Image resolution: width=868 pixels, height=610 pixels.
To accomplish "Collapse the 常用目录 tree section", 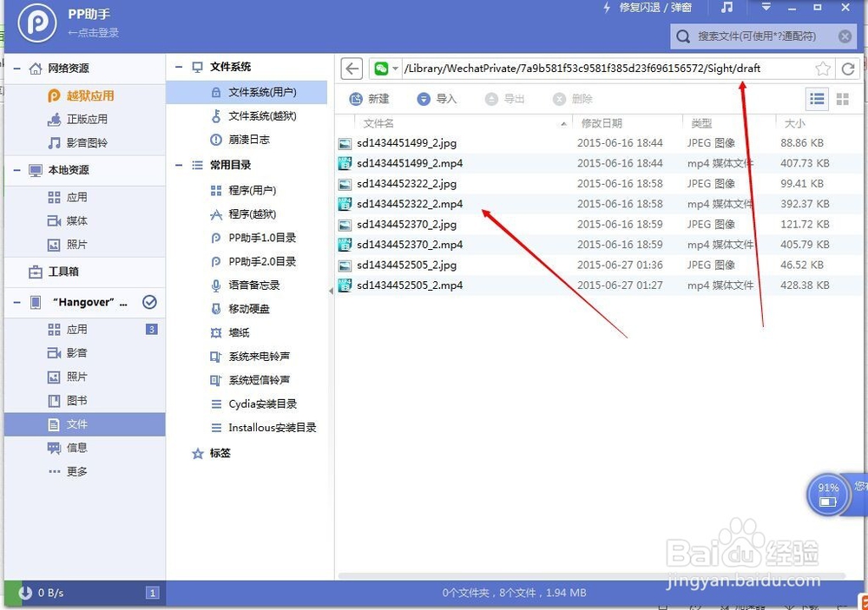I will coord(179,165).
